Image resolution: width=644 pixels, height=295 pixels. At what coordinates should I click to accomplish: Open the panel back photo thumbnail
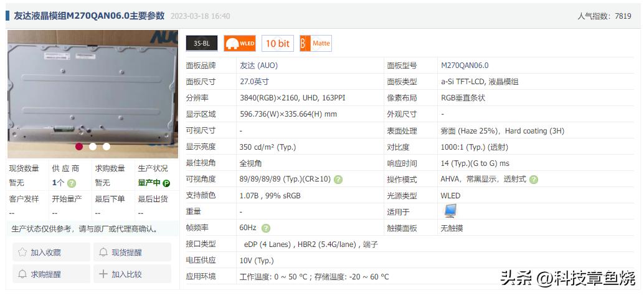pyautogui.click(x=93, y=94)
